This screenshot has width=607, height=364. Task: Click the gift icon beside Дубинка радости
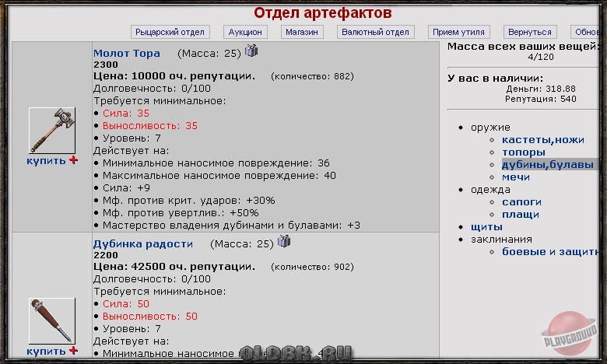coord(283,242)
